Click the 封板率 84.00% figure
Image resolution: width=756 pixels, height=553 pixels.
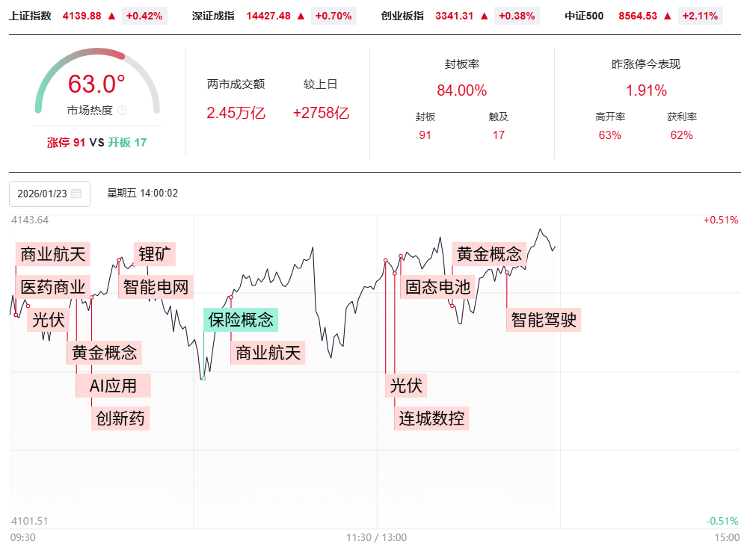click(461, 90)
